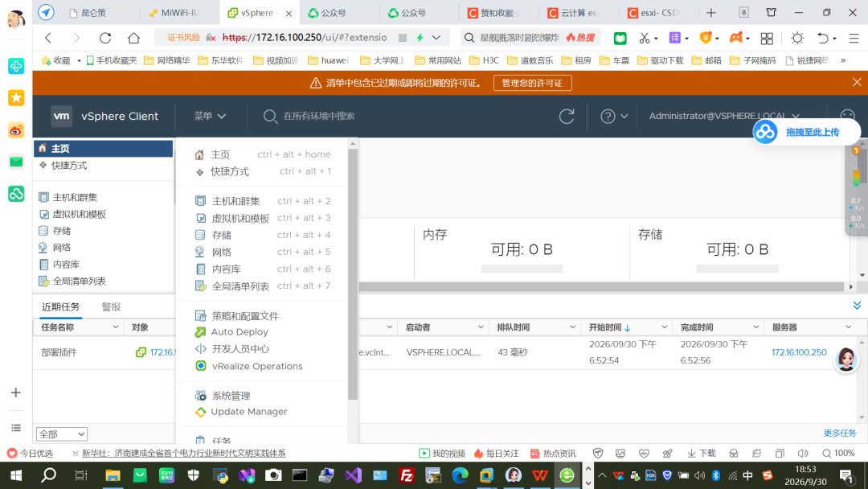Click the 译 translate toolbar icon

pyautogui.click(x=675, y=38)
